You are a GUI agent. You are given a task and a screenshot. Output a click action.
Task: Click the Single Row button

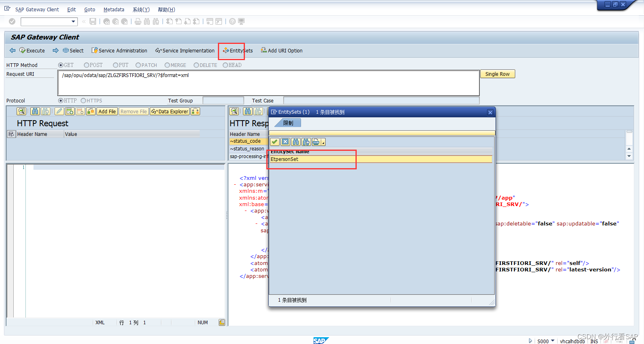498,74
